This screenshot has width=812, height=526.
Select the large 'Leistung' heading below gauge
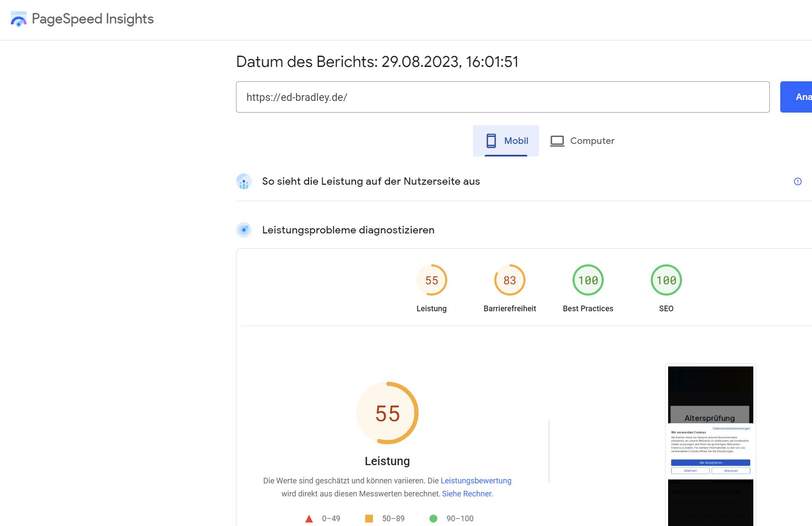387,461
